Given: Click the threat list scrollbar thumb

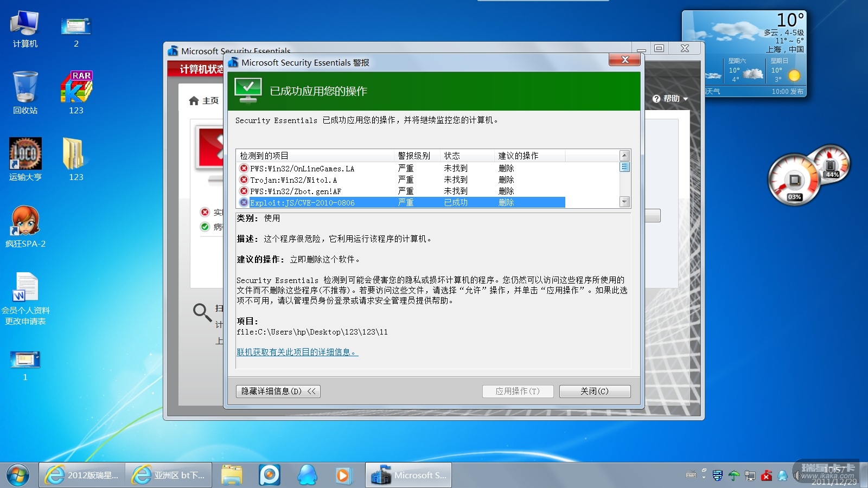Looking at the screenshot, I should click(624, 167).
